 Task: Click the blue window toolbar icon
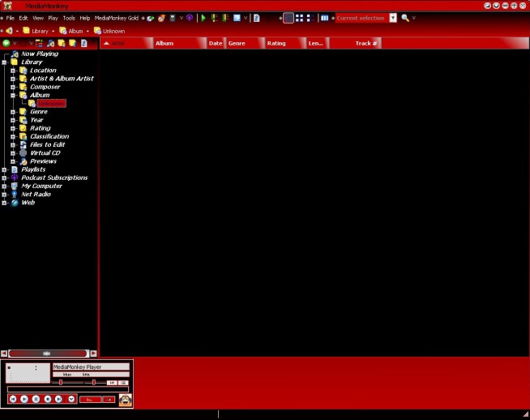[237, 18]
